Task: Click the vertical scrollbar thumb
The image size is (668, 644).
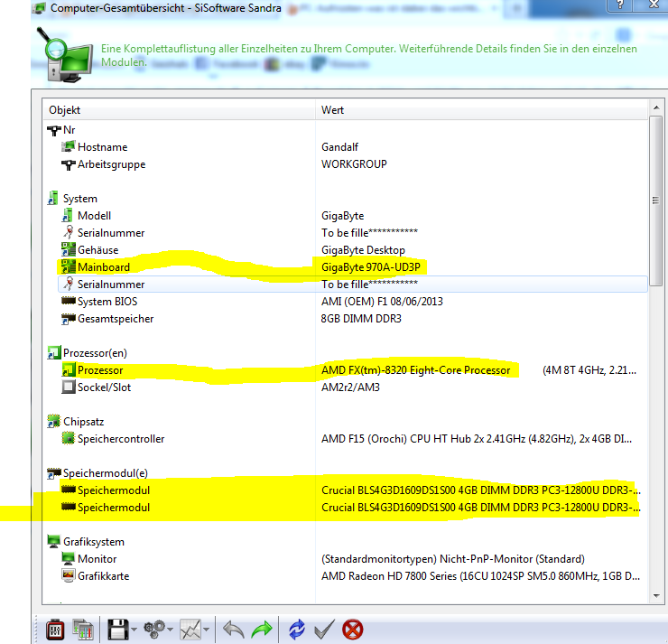Action: 656,201
